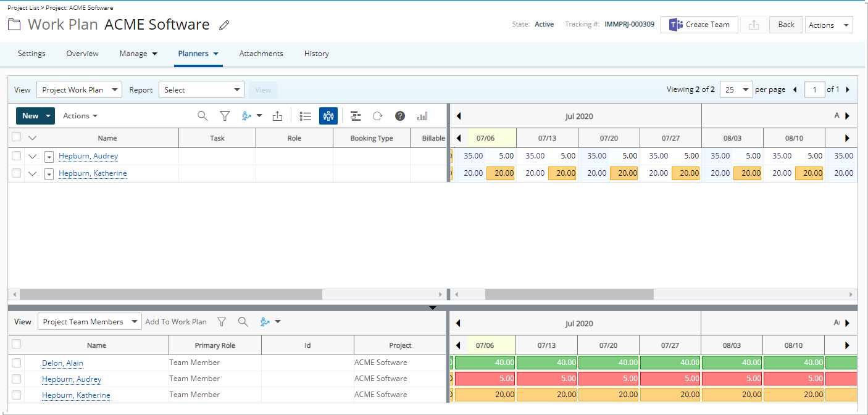
Task: Sort by the Primary Role column header
Action: pyautogui.click(x=215, y=345)
